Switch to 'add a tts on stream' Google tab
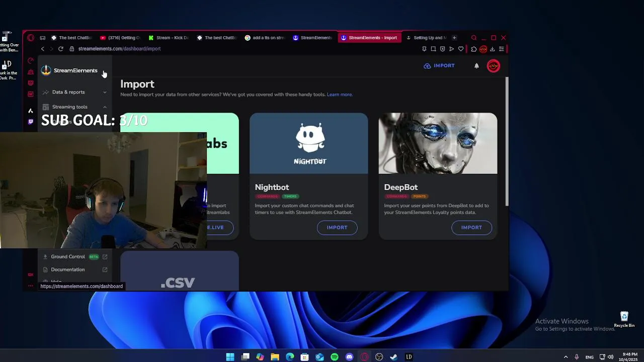Image resolution: width=644 pixels, height=362 pixels. pyautogui.click(x=265, y=38)
